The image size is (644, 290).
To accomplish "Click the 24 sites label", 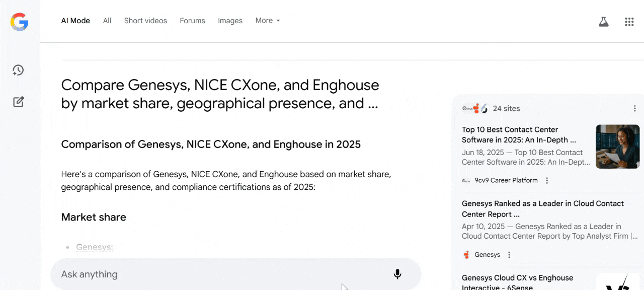I will click(506, 108).
